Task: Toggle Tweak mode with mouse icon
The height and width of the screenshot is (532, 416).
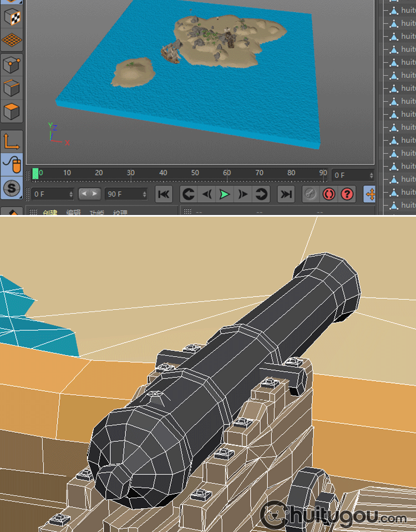Action: (x=12, y=165)
